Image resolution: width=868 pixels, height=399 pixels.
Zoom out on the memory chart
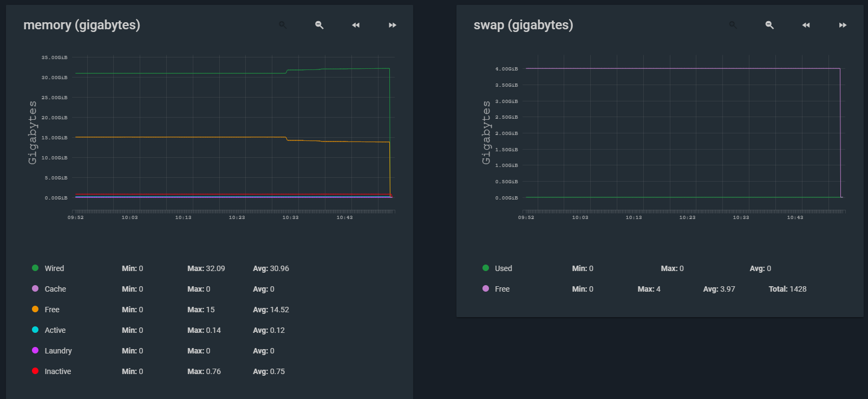(x=319, y=25)
